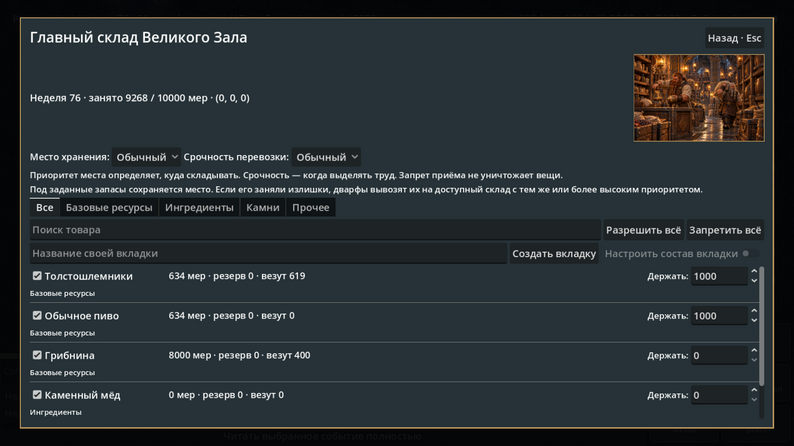Increase the Толстошлемники keep amount with up arrow
Viewport: 794px width, 446px height.
[x=754, y=272]
